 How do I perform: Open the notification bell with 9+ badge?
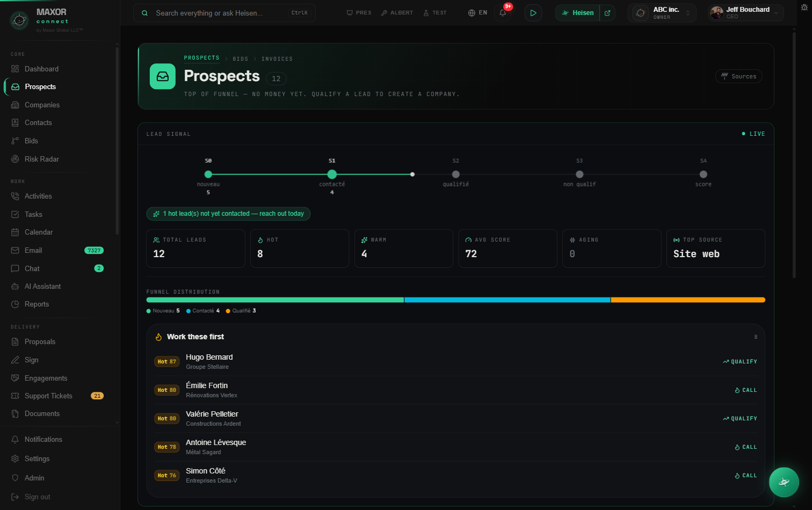click(x=503, y=13)
